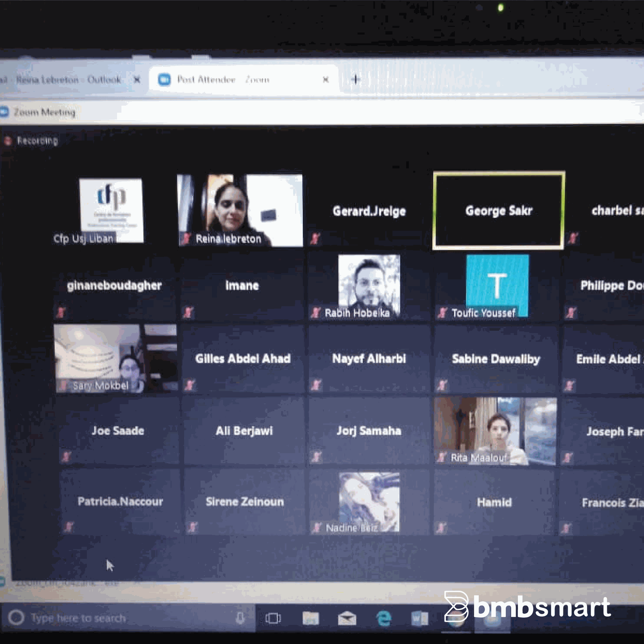Click the Photos icon in the taskbar
The image size is (644, 644).
click(x=311, y=618)
